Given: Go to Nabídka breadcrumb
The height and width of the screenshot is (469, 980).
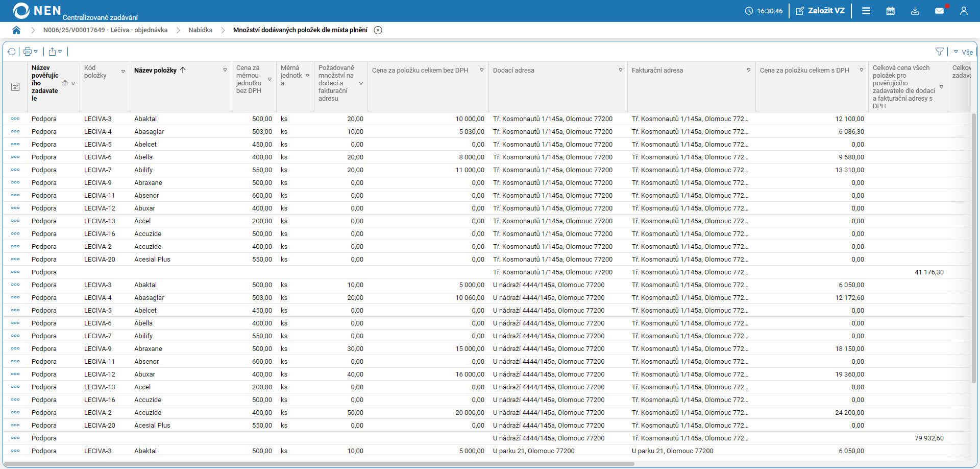Looking at the screenshot, I should 200,30.
